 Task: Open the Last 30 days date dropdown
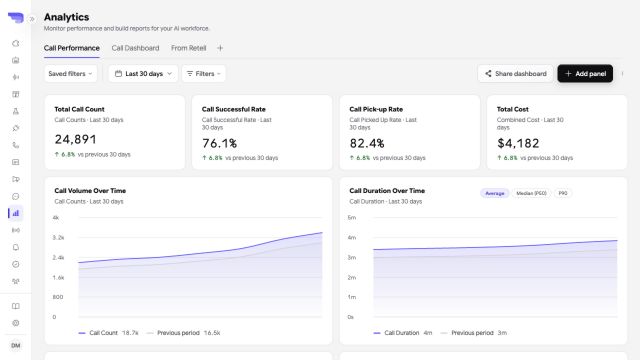(143, 73)
